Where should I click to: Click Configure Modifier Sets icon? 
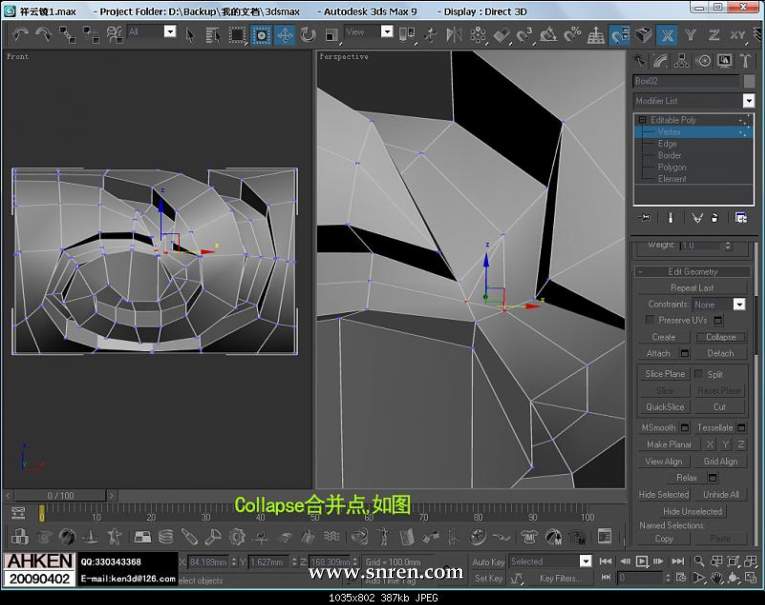(x=741, y=217)
